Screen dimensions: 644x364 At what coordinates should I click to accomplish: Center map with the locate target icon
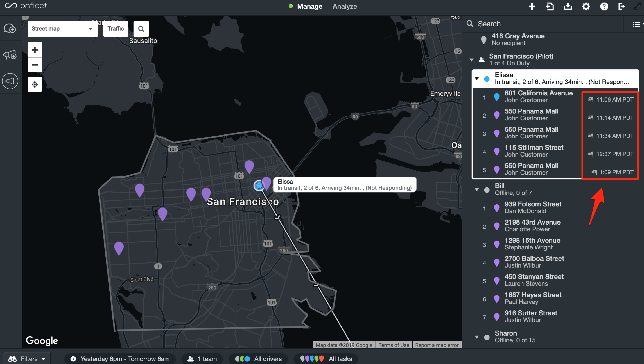point(35,84)
